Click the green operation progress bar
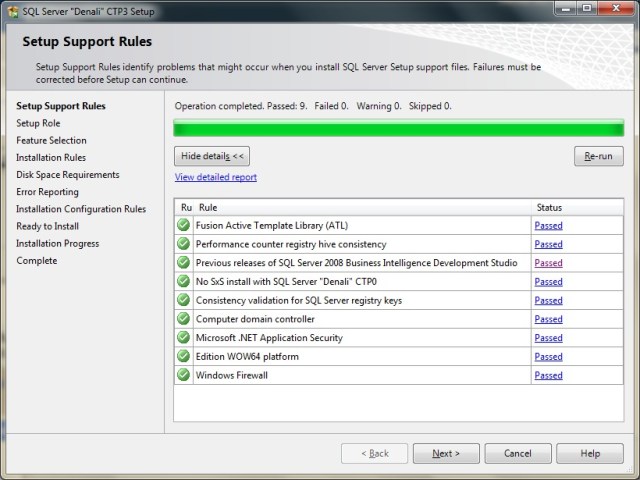 tap(398, 128)
